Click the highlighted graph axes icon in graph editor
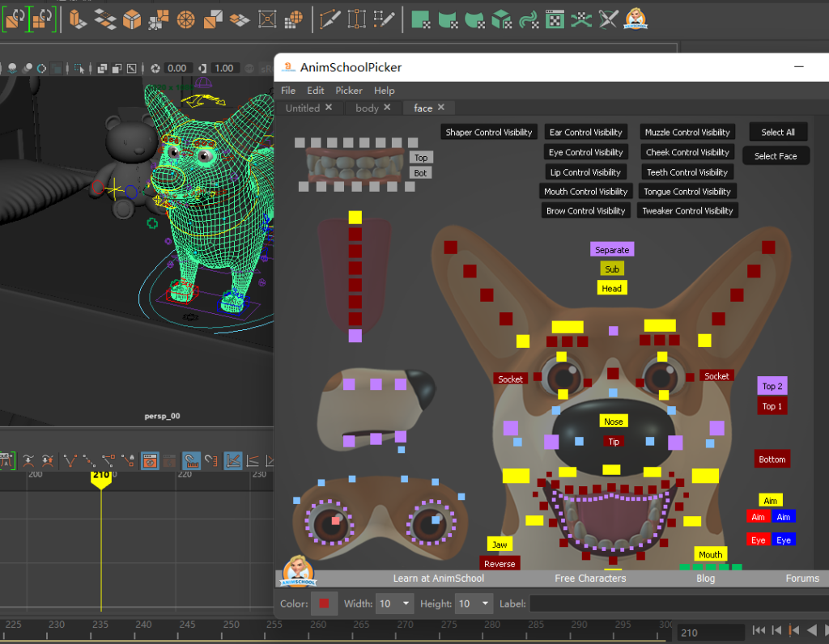 (232, 460)
